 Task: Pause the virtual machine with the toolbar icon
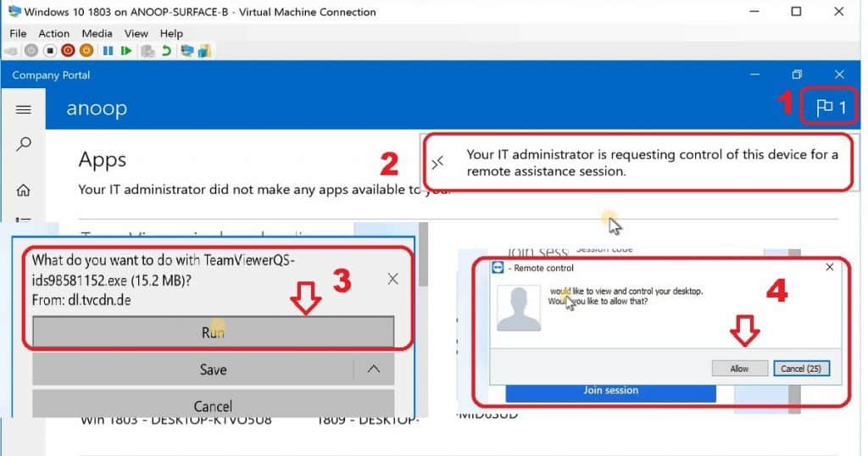pyautogui.click(x=108, y=51)
